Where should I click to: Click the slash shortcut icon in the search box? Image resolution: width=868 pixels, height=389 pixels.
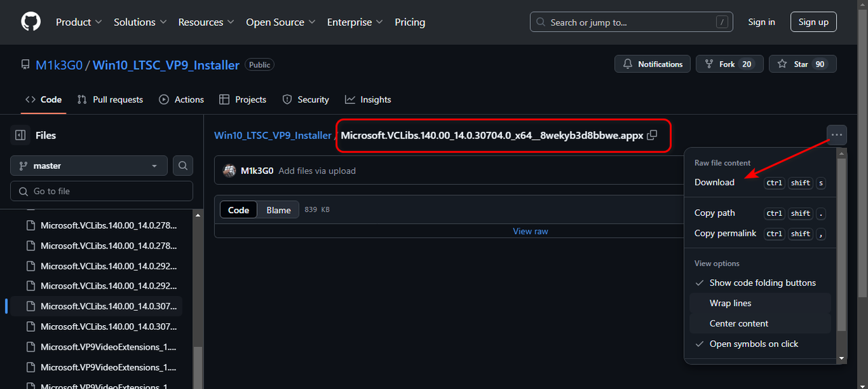point(722,22)
